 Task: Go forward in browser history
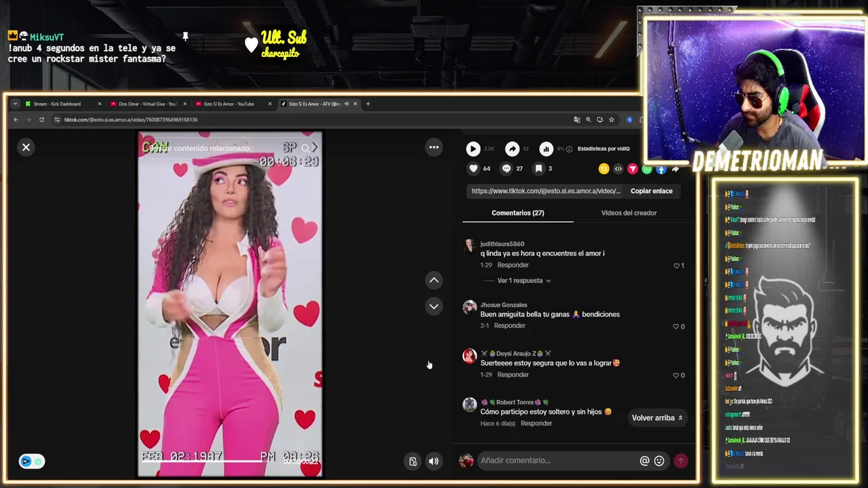28,120
